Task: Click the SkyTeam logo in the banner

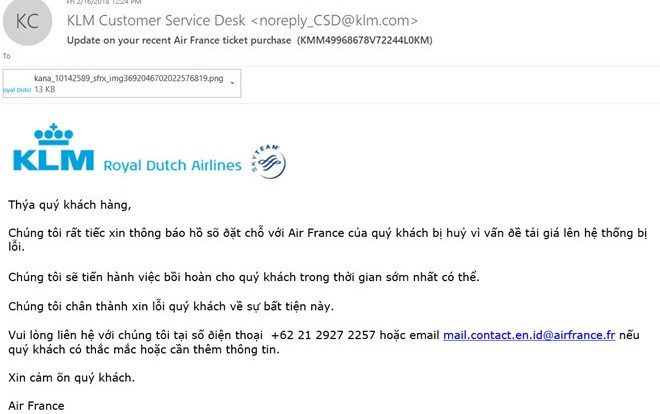Action: [x=269, y=161]
